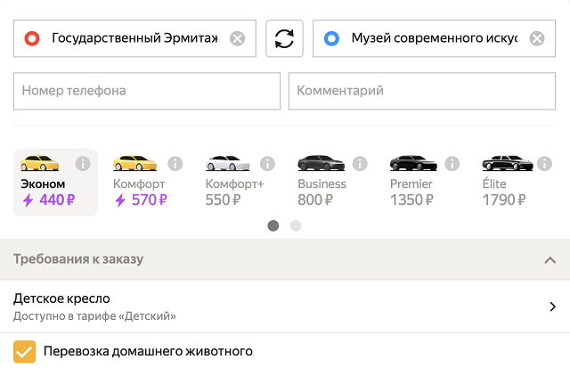Focus the Номер телефона field
570x392 pixels.
[x=147, y=91]
